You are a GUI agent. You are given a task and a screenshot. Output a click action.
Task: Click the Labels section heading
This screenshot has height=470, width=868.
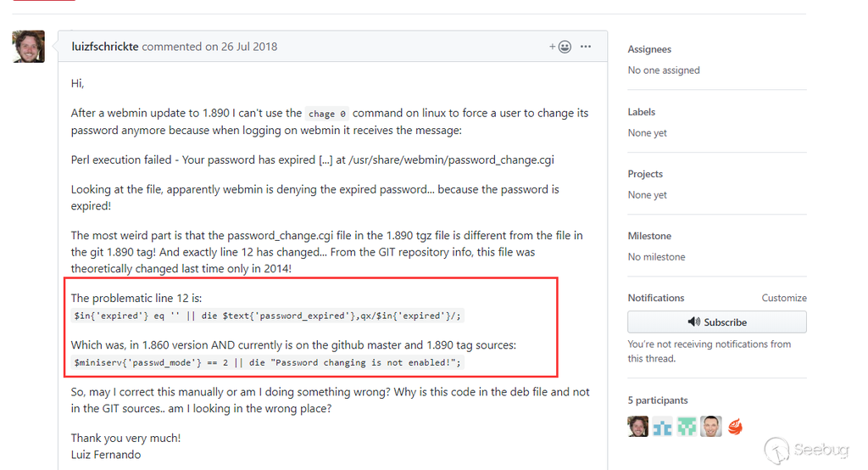(x=642, y=112)
